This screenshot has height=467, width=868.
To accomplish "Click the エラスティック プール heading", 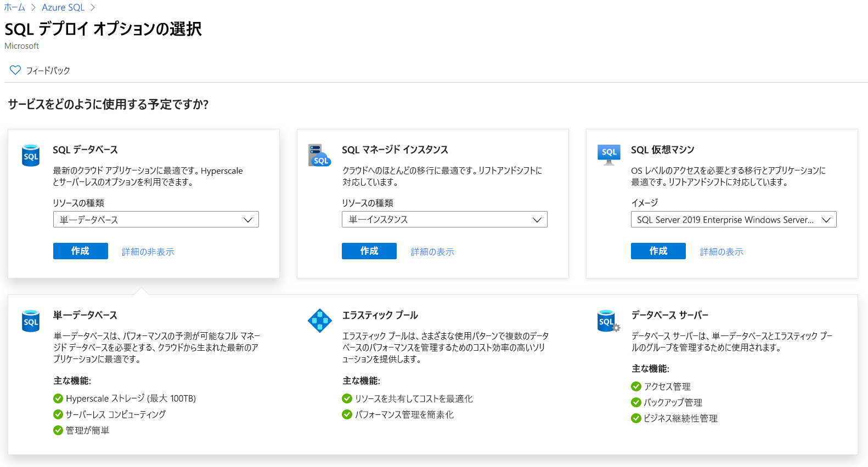I will click(x=380, y=315).
